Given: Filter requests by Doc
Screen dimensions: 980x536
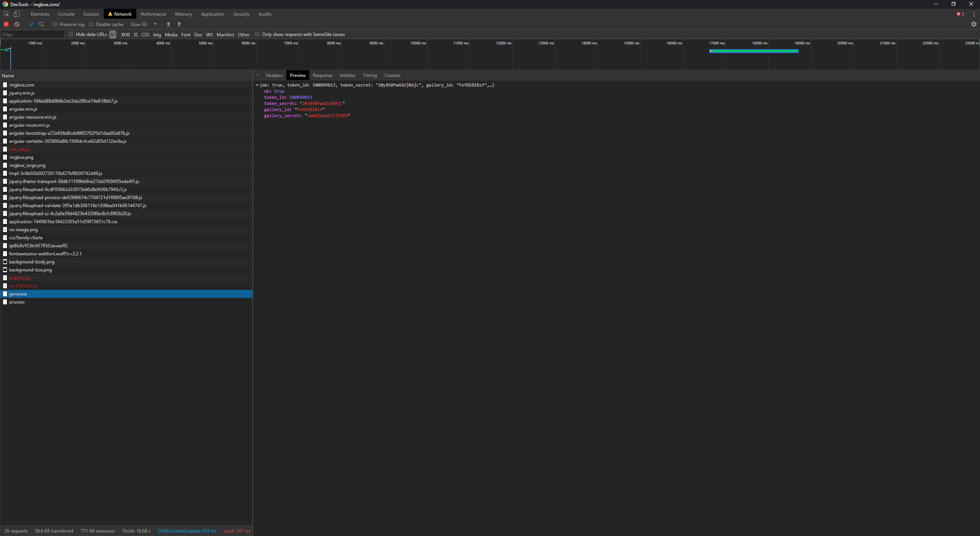Looking at the screenshot, I should [x=198, y=34].
